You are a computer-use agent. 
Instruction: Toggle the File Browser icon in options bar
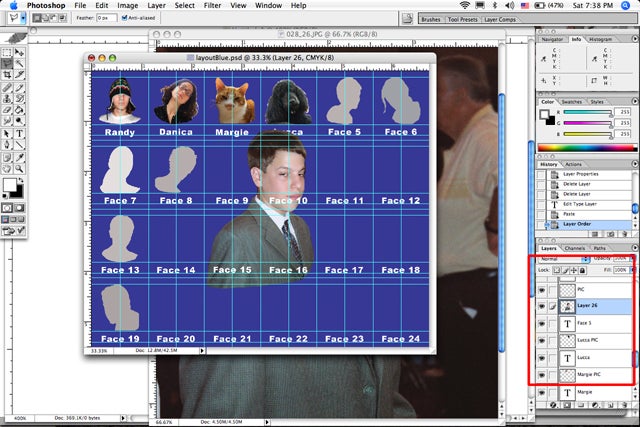(x=407, y=18)
